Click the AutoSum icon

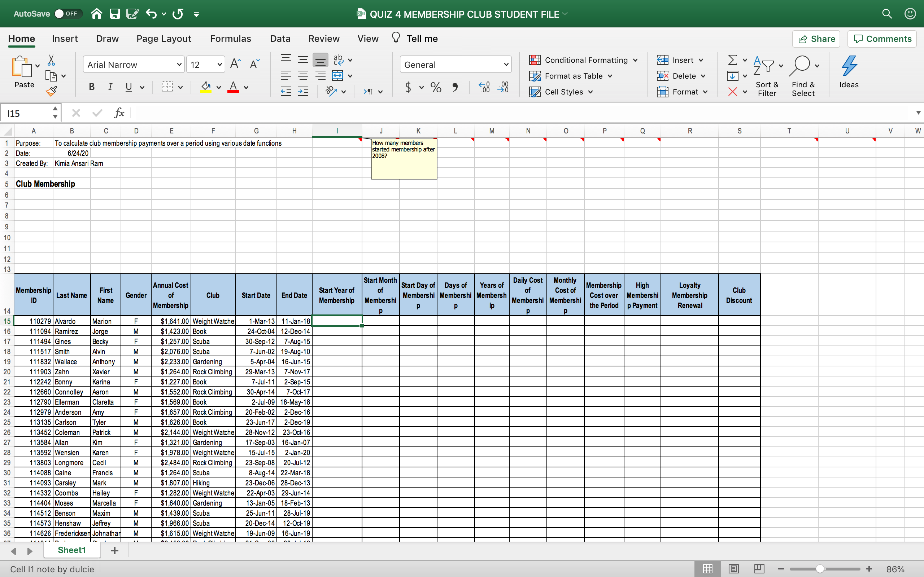pos(732,60)
